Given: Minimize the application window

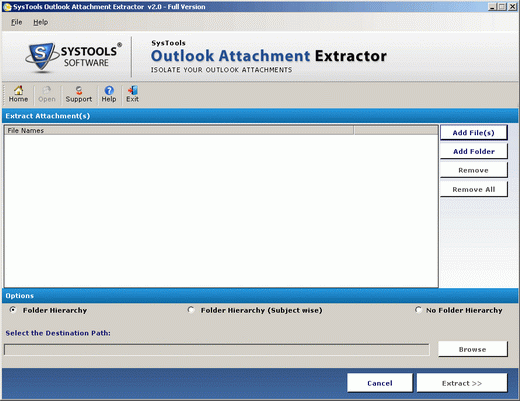Looking at the screenshot, I should coord(492,7).
